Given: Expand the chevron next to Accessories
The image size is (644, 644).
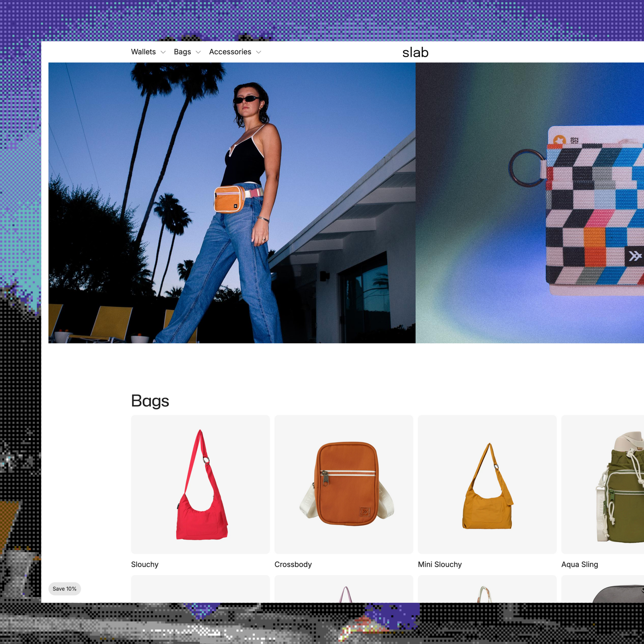Looking at the screenshot, I should click(x=258, y=52).
